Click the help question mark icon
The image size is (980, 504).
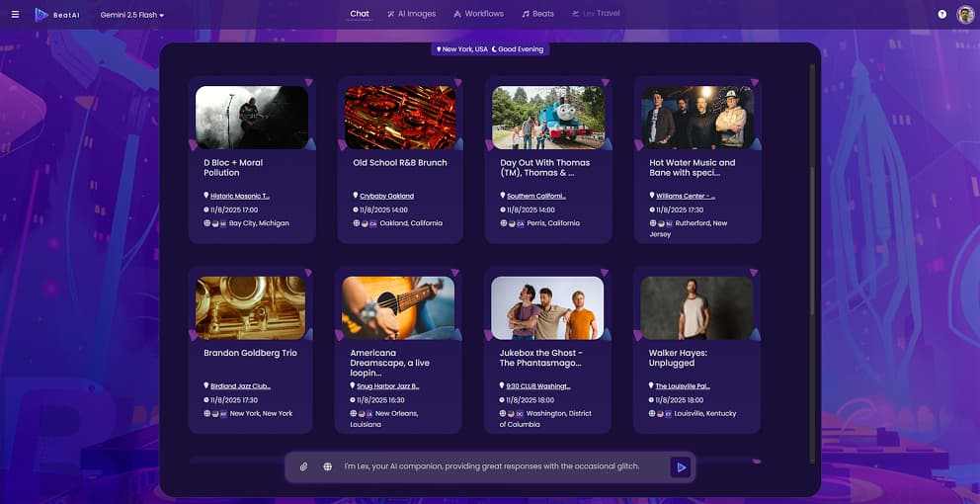941,14
